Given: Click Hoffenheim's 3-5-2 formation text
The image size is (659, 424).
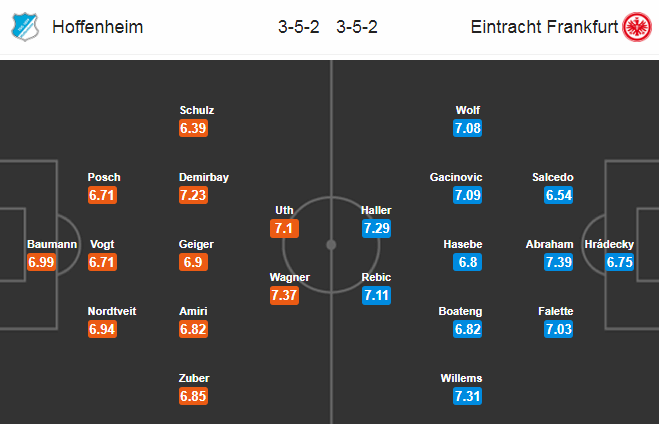Looking at the screenshot, I should pyautogui.click(x=299, y=27).
